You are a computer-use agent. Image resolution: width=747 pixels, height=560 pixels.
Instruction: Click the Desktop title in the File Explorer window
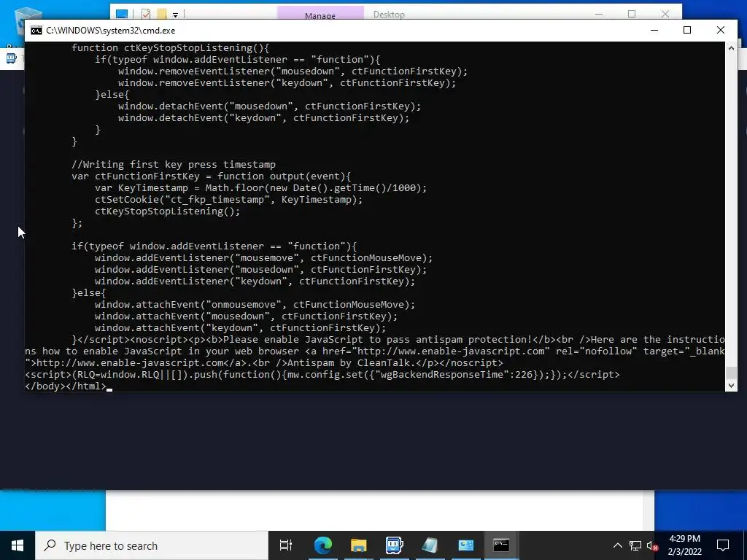pyautogui.click(x=389, y=15)
